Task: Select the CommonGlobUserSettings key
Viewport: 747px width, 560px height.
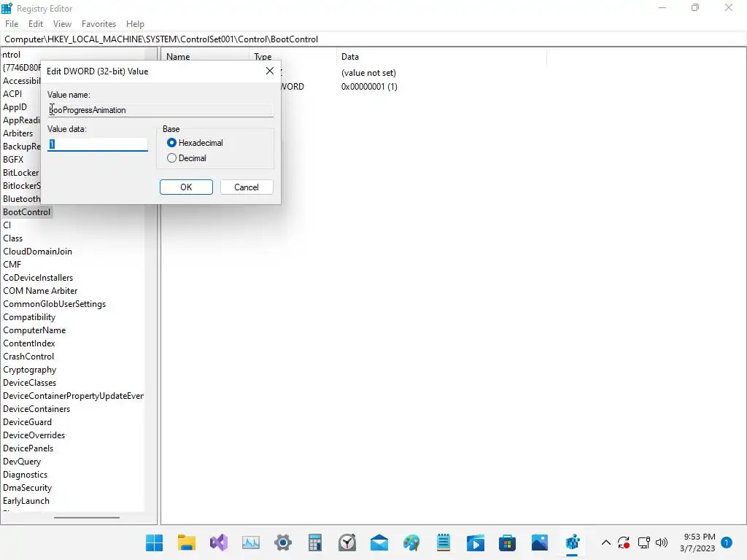Action: tap(54, 304)
